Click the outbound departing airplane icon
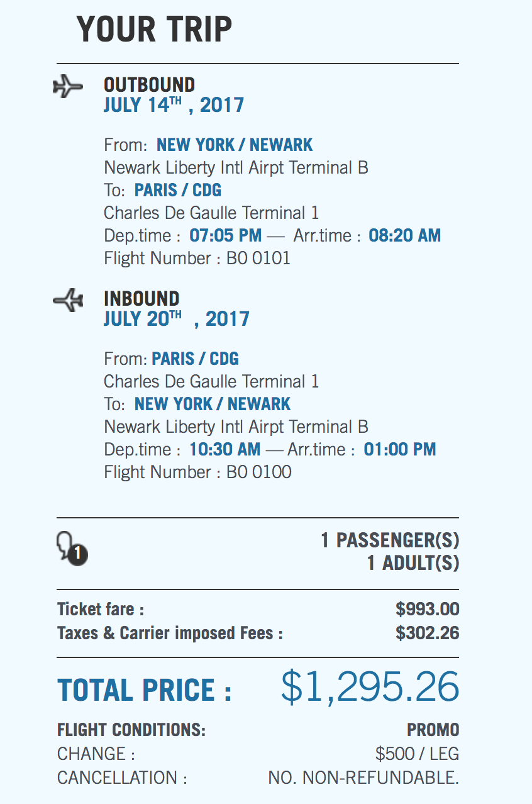532x804 pixels. [x=68, y=86]
